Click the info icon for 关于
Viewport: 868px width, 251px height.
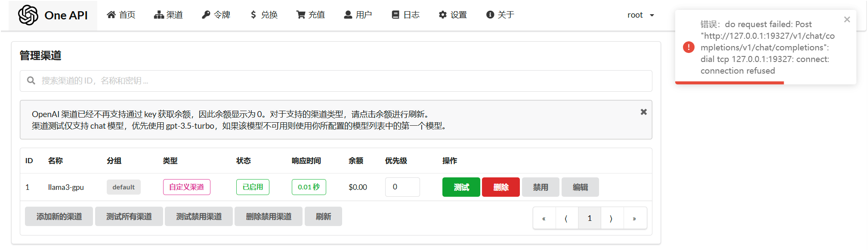pyautogui.click(x=490, y=15)
